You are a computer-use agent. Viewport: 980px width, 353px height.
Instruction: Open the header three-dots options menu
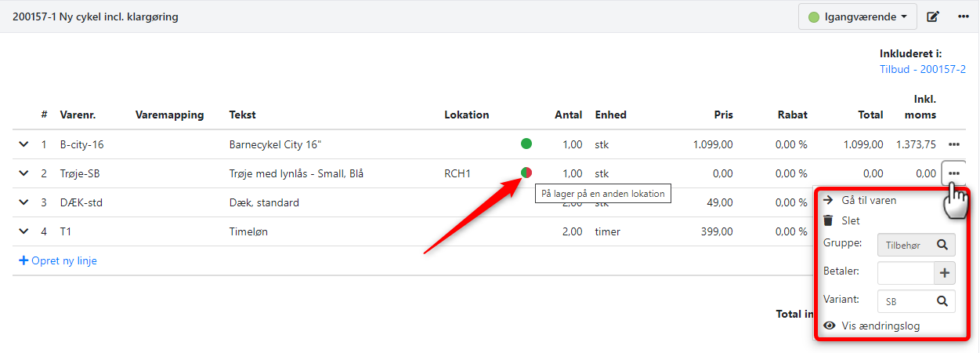[x=964, y=16]
